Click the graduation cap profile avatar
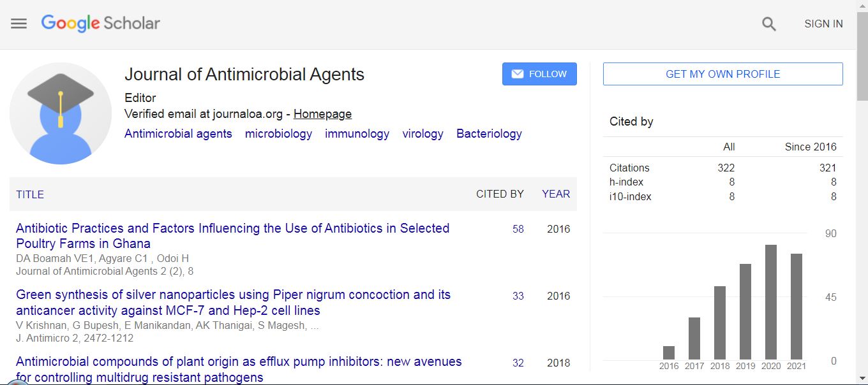This screenshot has width=868, height=385. (x=61, y=113)
